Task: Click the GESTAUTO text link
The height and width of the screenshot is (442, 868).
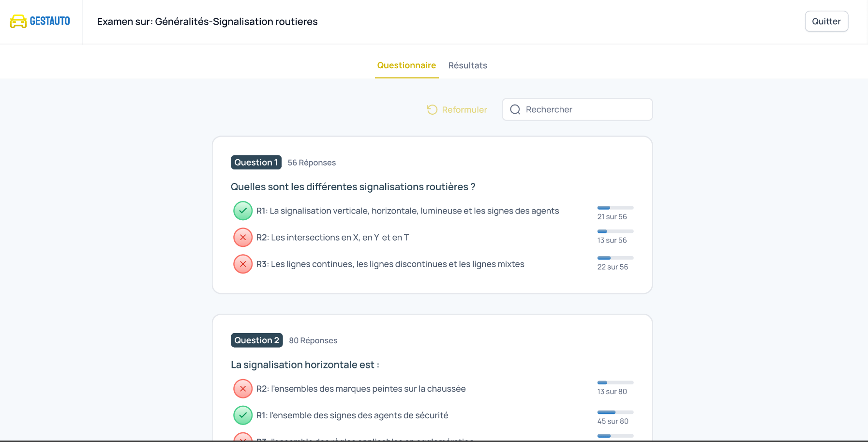Action: point(49,21)
